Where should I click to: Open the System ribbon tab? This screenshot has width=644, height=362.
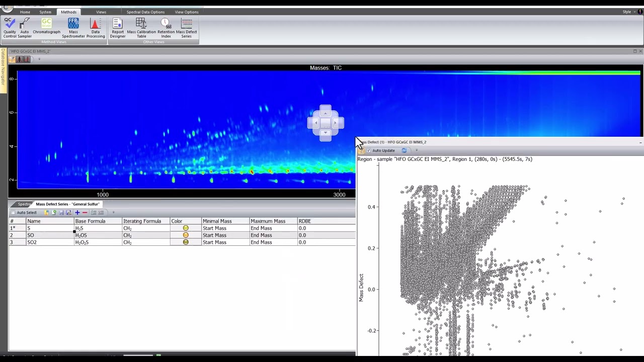(45, 12)
